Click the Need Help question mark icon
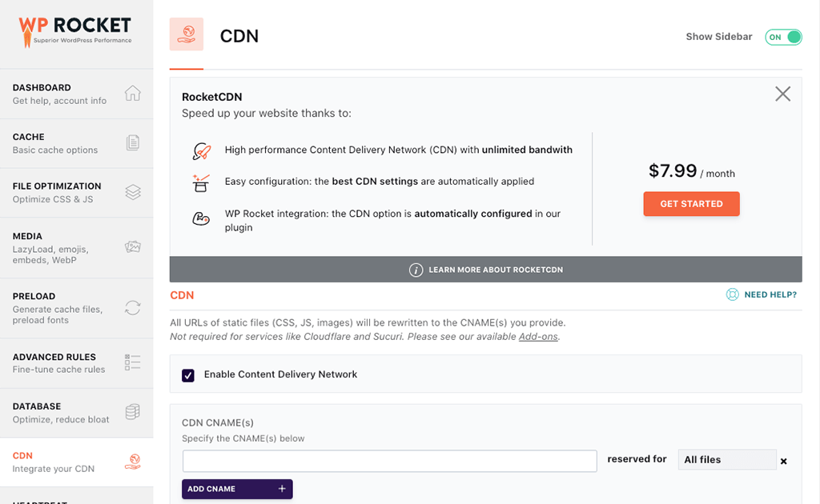 pos(732,294)
